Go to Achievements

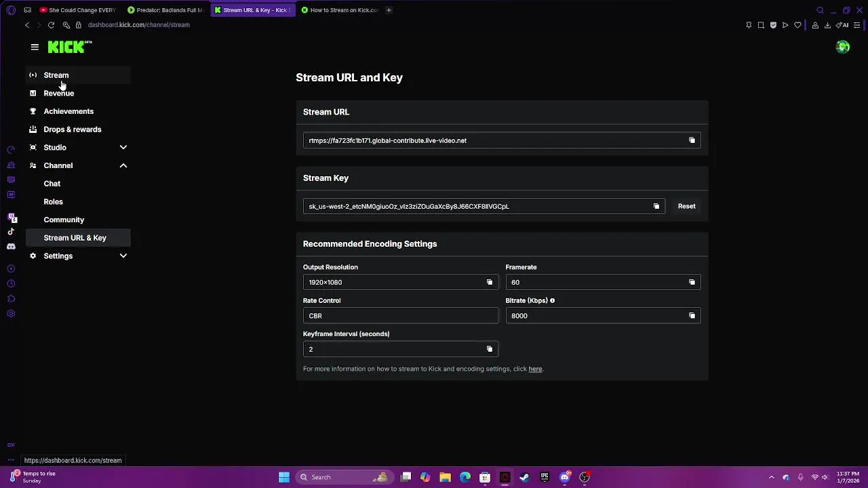(x=78, y=111)
